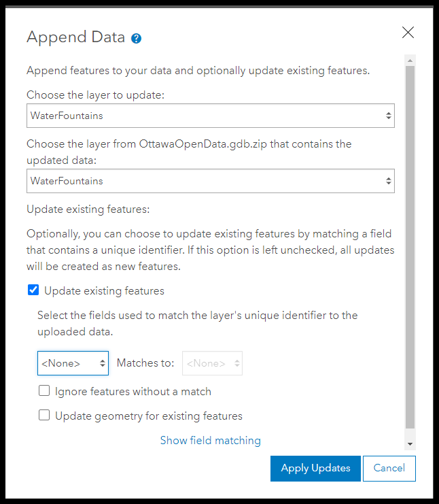
Task: Click the scrollbar down arrow
Action: [410, 444]
